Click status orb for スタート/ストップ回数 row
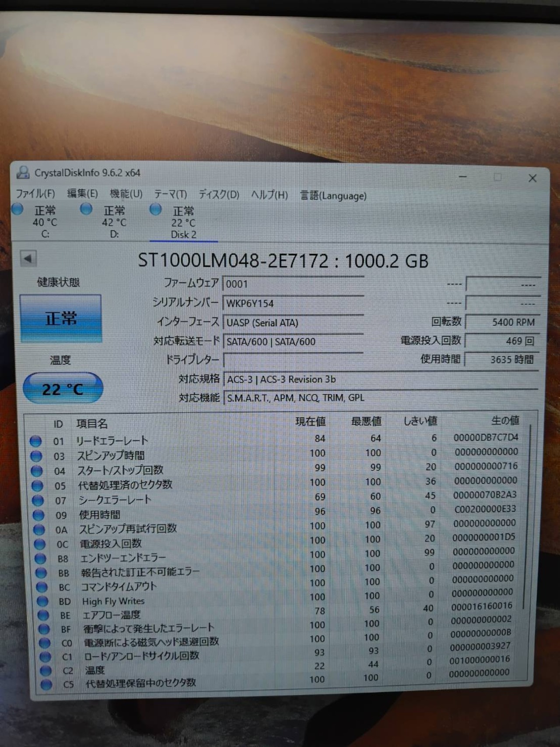The height and width of the screenshot is (747, 560). pyautogui.click(x=37, y=471)
